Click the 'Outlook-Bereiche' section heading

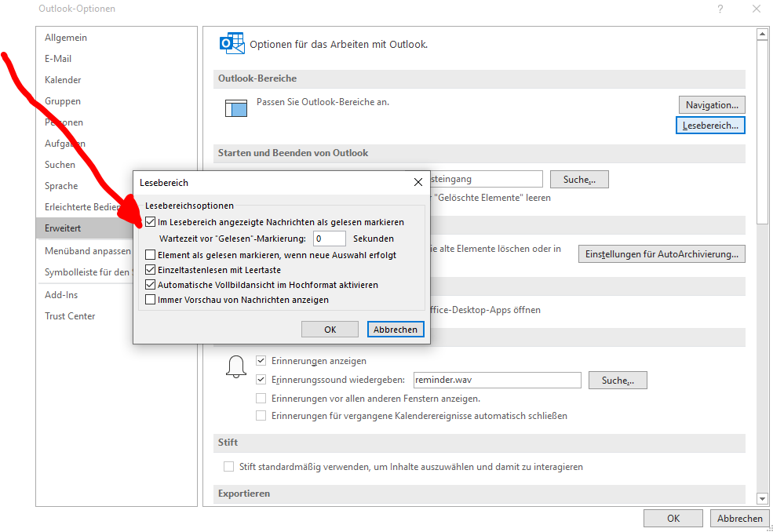(x=257, y=78)
